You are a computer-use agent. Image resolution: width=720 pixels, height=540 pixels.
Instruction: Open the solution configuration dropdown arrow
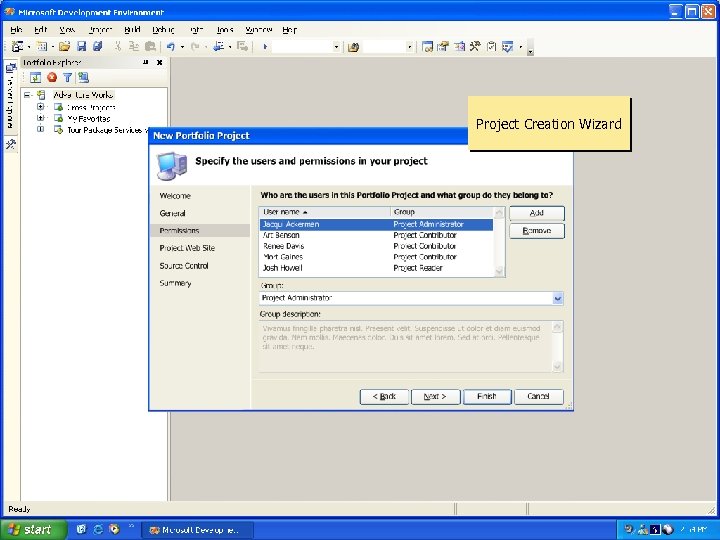[336, 47]
